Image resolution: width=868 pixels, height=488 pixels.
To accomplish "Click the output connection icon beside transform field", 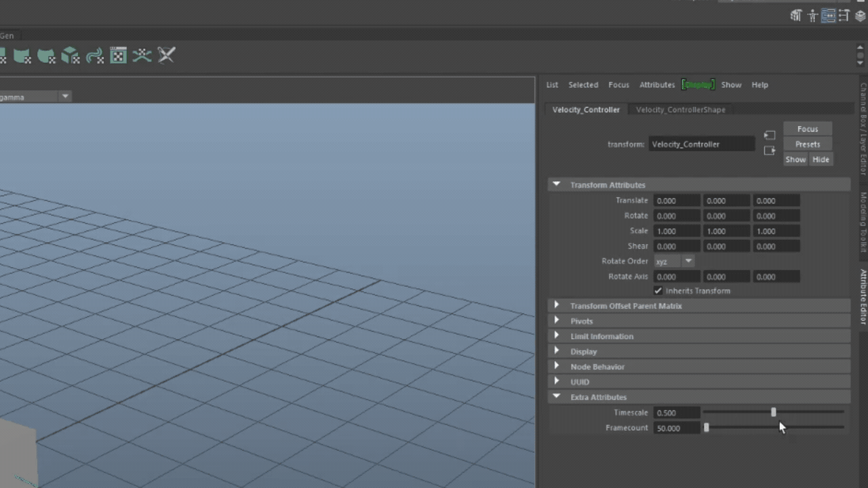I will [x=769, y=150].
